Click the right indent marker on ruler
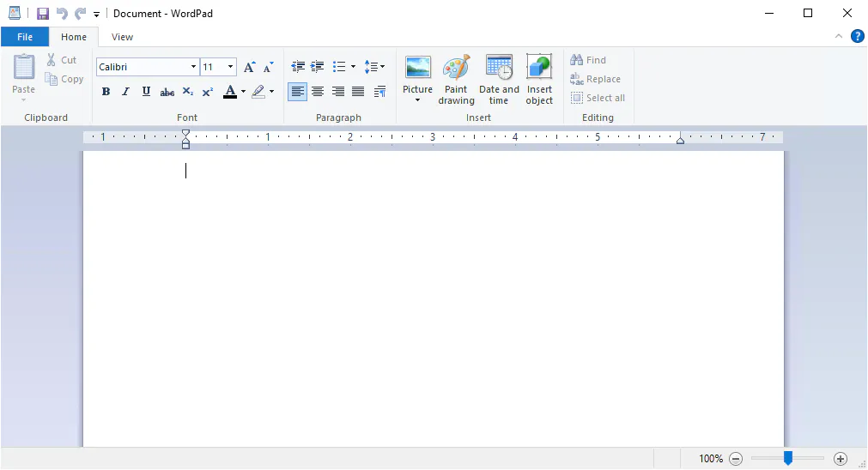The height and width of the screenshot is (470, 868). [680, 140]
